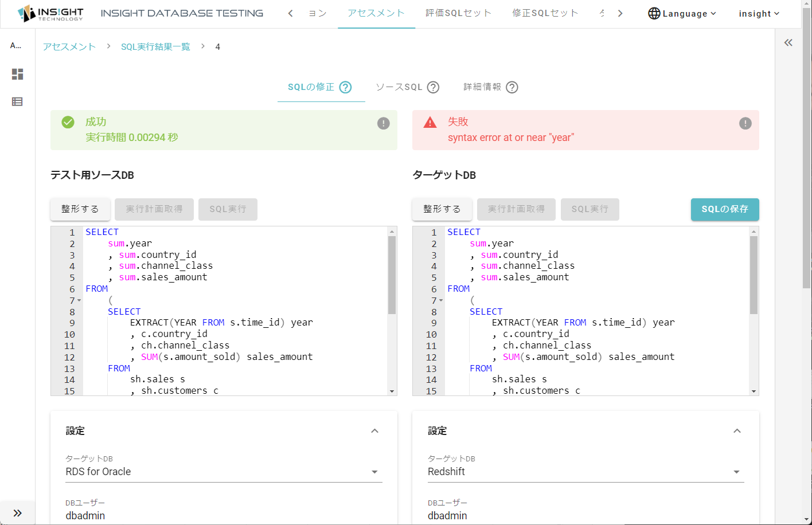Screen dimensions: 812x525
Task: Go to the アセスメント breadcrumb link
Action: click(69, 46)
